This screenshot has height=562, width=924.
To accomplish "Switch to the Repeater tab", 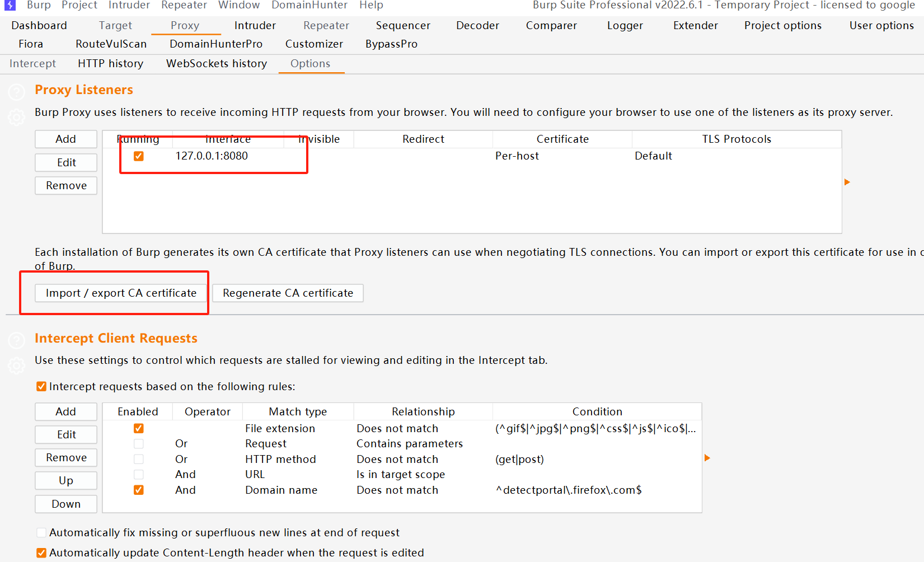I will (326, 25).
